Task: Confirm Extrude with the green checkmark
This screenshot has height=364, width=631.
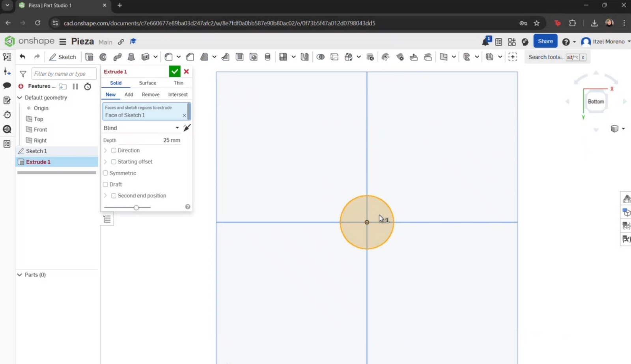Action: pos(175,71)
